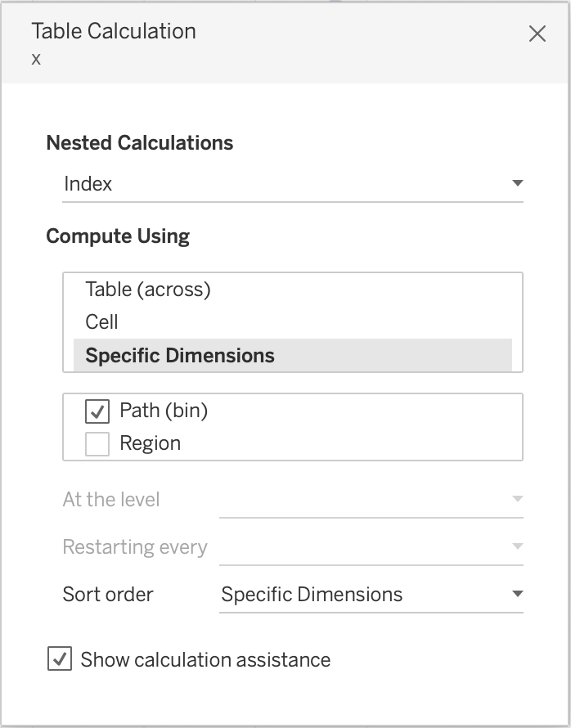Click the Path (bin) dimension label
Screen dimensions: 571x728
[x=164, y=411]
